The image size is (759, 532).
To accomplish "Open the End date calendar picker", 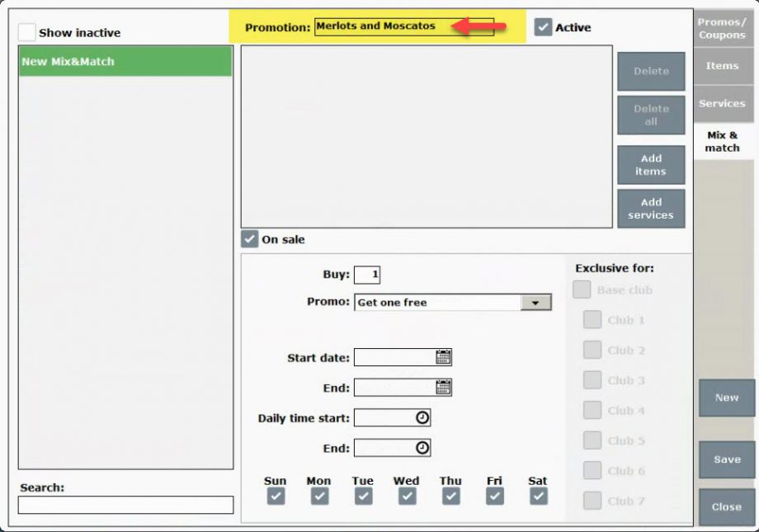I will click(x=443, y=388).
